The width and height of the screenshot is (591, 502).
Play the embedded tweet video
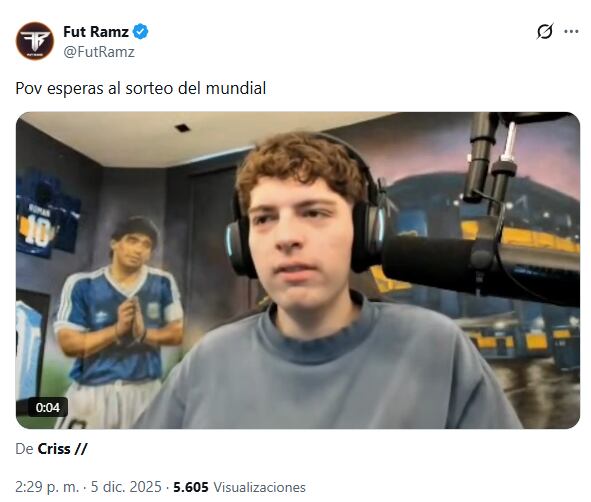point(298,270)
